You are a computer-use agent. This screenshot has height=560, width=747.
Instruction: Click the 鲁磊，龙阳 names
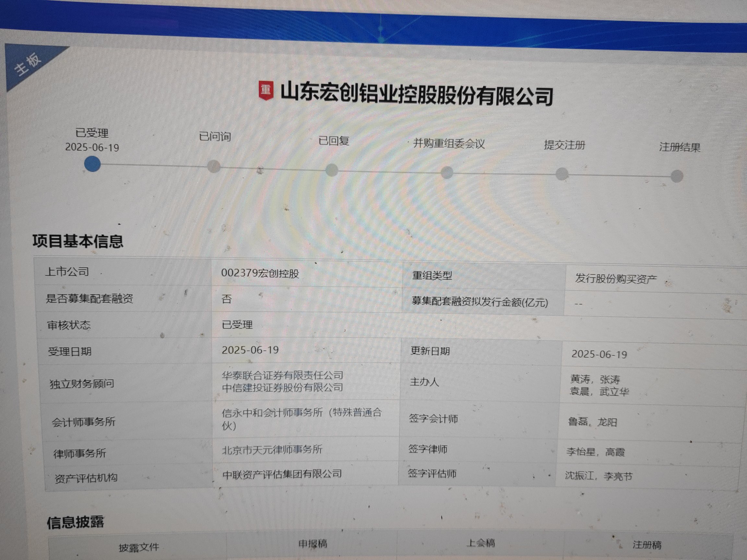pos(593,422)
